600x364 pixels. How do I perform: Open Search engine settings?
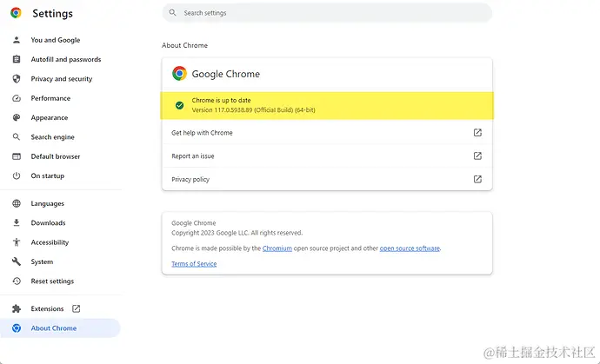point(52,137)
